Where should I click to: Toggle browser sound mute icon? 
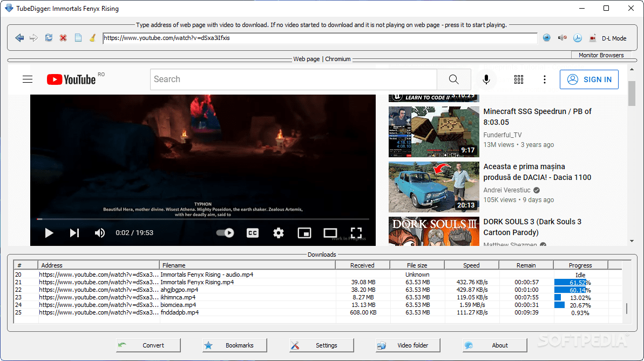tap(562, 38)
